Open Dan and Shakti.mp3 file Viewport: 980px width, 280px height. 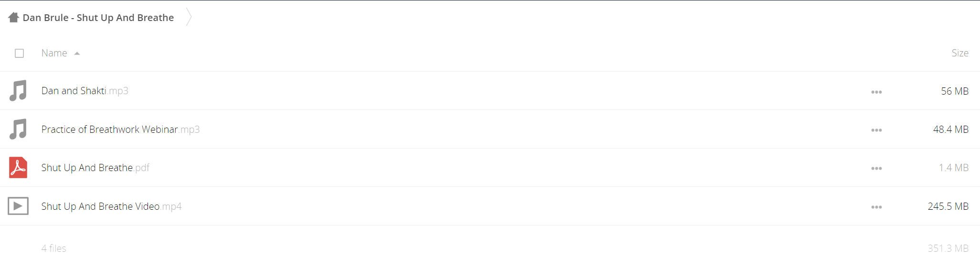[x=85, y=91]
